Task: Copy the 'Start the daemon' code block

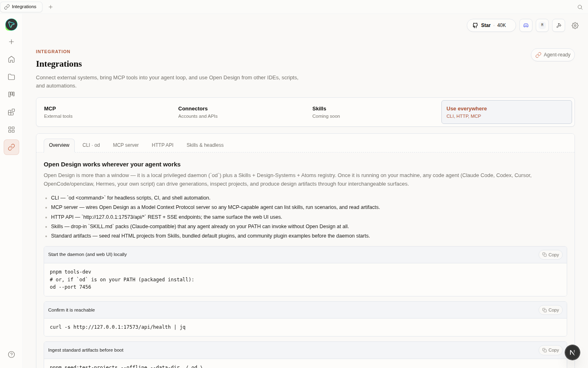Action: (x=550, y=255)
